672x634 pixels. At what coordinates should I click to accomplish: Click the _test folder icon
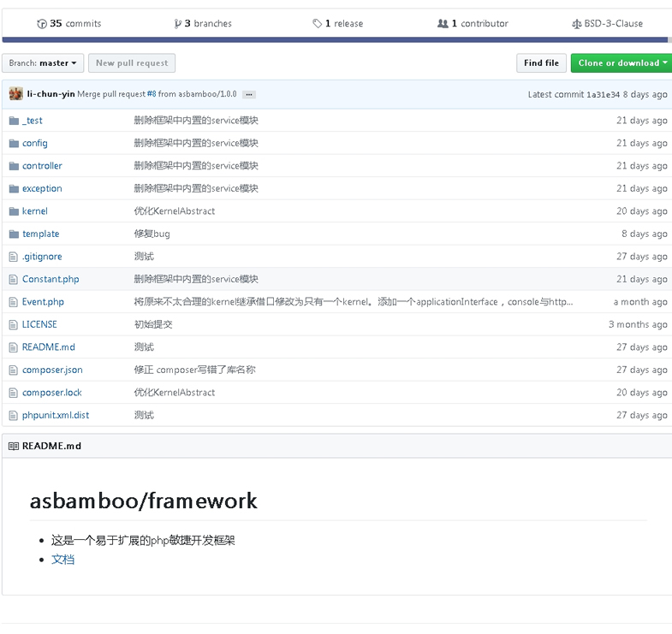click(x=14, y=121)
